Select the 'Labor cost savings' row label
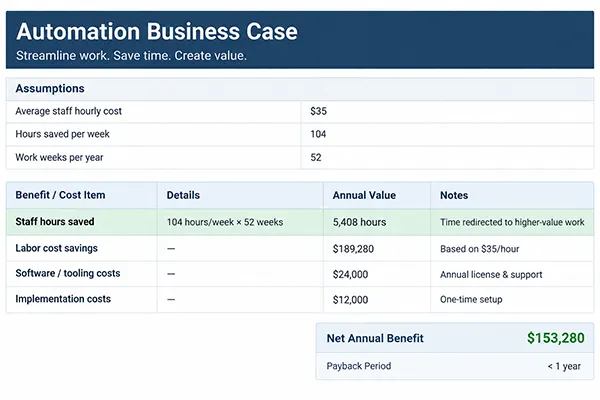Image resolution: width=600 pixels, height=400 pixels. (x=56, y=248)
